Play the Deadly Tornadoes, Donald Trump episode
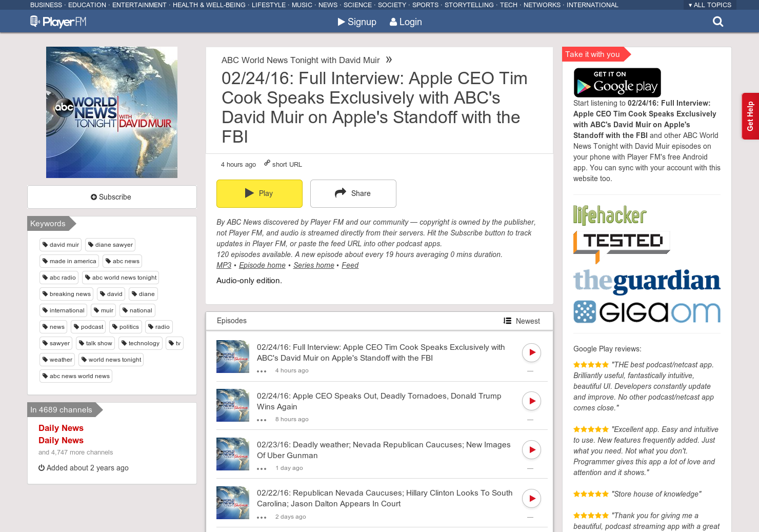 tap(531, 401)
